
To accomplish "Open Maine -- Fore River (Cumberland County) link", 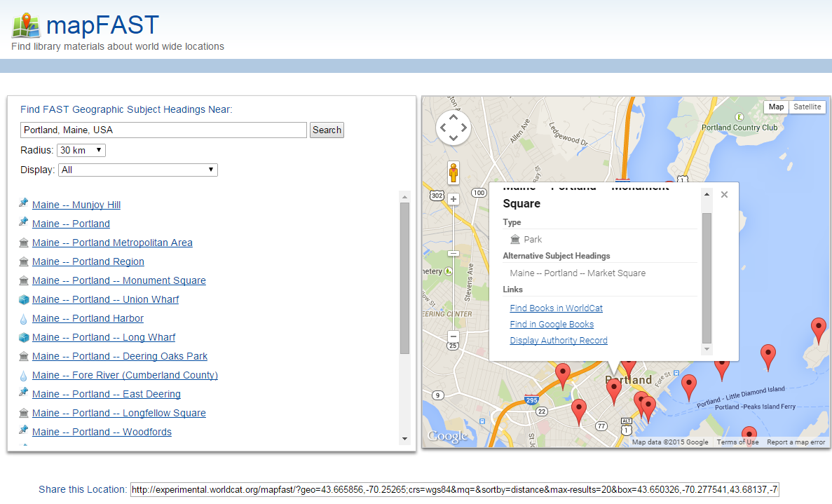I will (x=125, y=375).
